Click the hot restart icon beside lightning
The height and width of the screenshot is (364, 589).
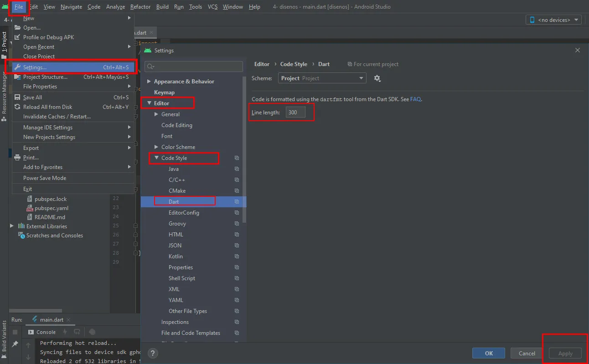pos(77,332)
